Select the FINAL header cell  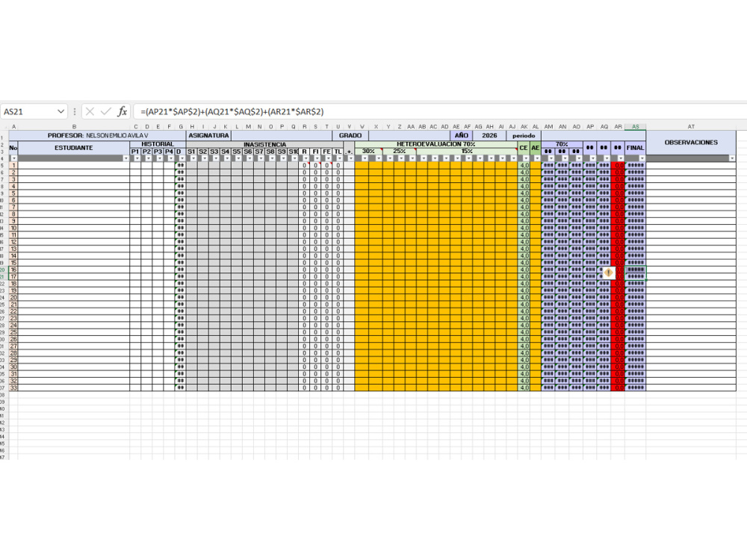635,148
